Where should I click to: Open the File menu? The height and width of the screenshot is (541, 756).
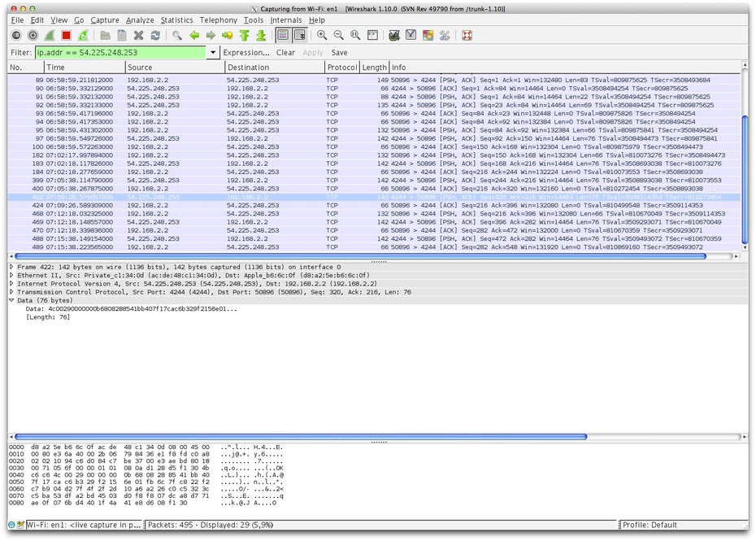[x=17, y=20]
